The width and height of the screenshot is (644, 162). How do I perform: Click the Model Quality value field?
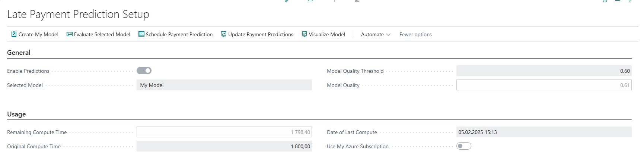pos(543,85)
